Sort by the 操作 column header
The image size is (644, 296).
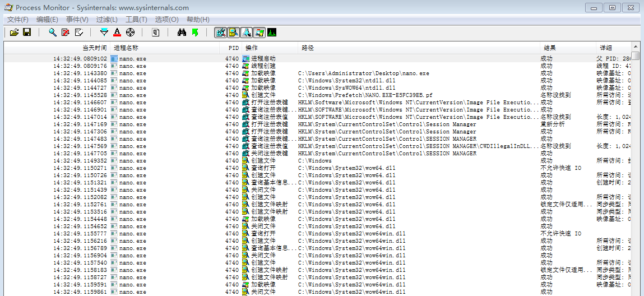[270, 48]
